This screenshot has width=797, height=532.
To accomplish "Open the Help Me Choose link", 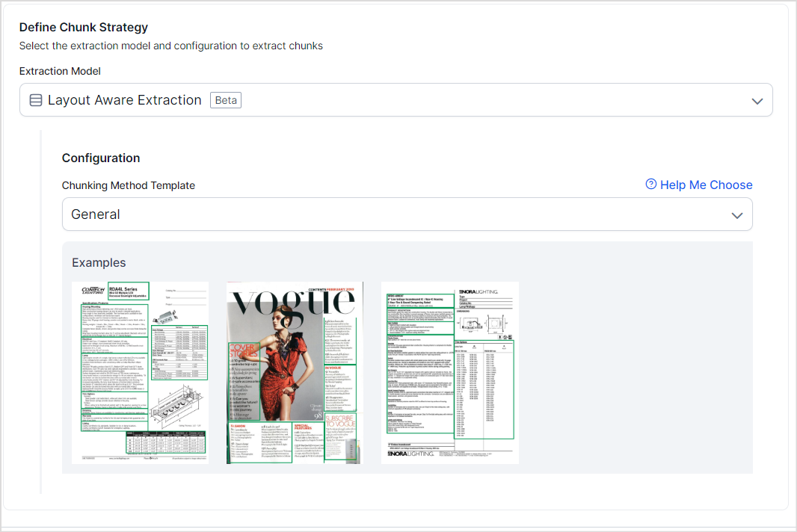I will (706, 185).
